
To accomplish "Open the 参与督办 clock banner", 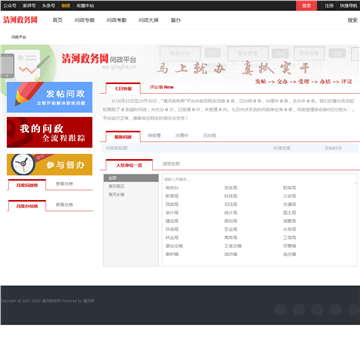I will click(x=49, y=165).
